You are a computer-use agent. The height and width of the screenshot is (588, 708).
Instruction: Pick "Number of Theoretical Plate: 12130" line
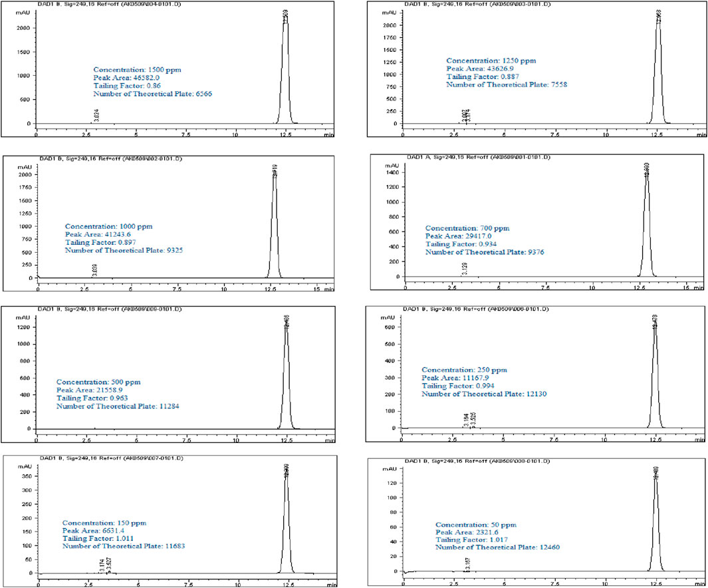(x=484, y=394)
